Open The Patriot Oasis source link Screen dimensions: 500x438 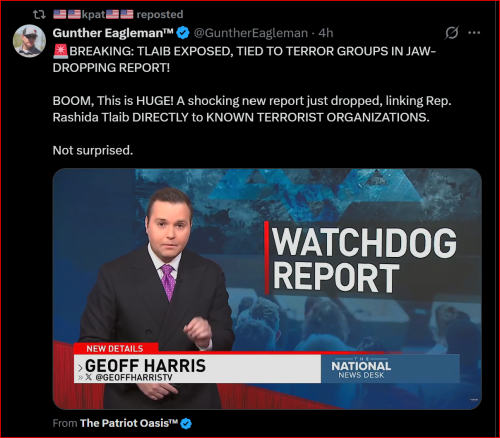(x=129, y=423)
